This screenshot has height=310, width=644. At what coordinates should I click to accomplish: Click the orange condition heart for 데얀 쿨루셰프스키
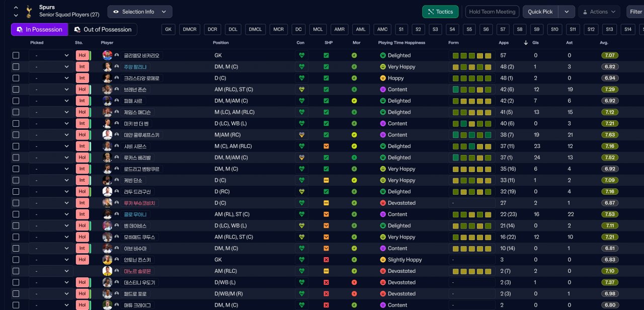[301, 135]
